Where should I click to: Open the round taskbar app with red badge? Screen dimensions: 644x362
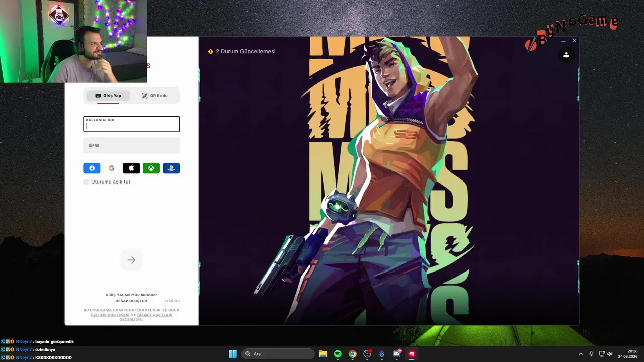pyautogui.click(x=367, y=354)
